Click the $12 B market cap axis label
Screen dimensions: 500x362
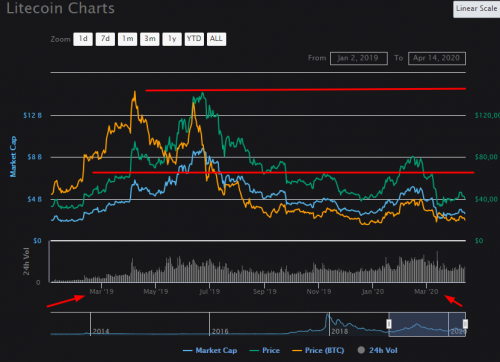(x=33, y=116)
